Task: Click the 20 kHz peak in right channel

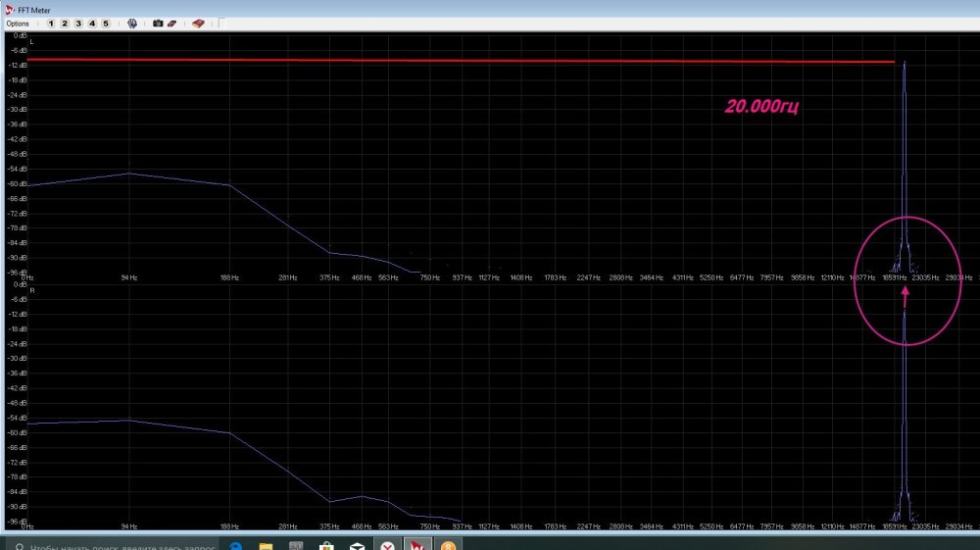Action: pos(905,316)
